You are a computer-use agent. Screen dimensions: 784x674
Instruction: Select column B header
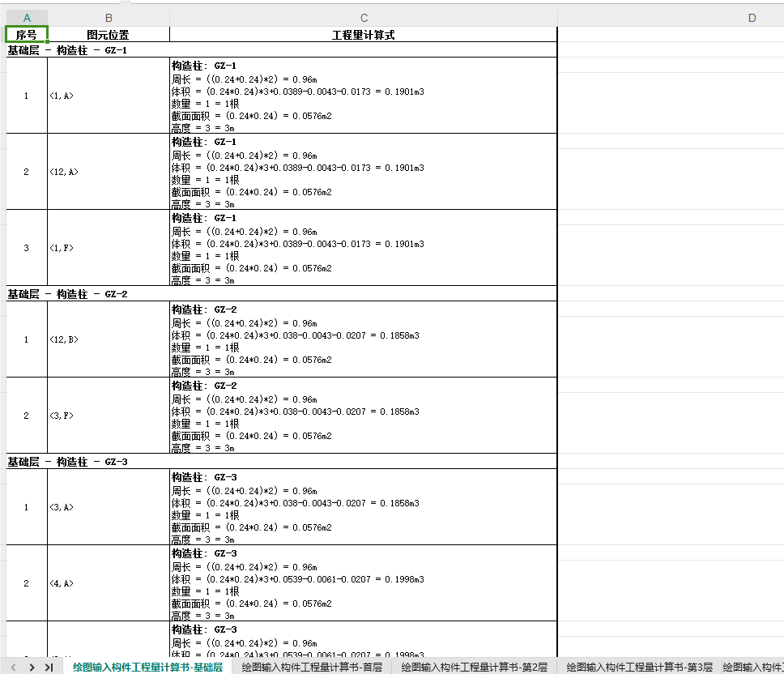point(109,18)
